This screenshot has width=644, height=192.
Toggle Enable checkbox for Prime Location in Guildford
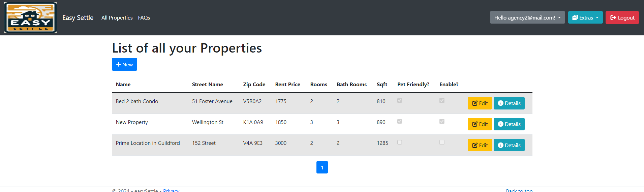(x=442, y=142)
